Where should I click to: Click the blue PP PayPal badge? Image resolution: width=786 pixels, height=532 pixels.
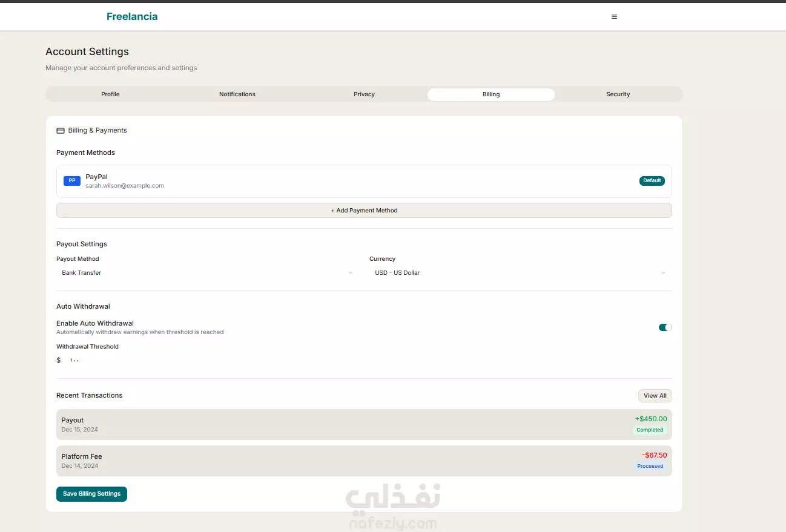pyautogui.click(x=72, y=181)
